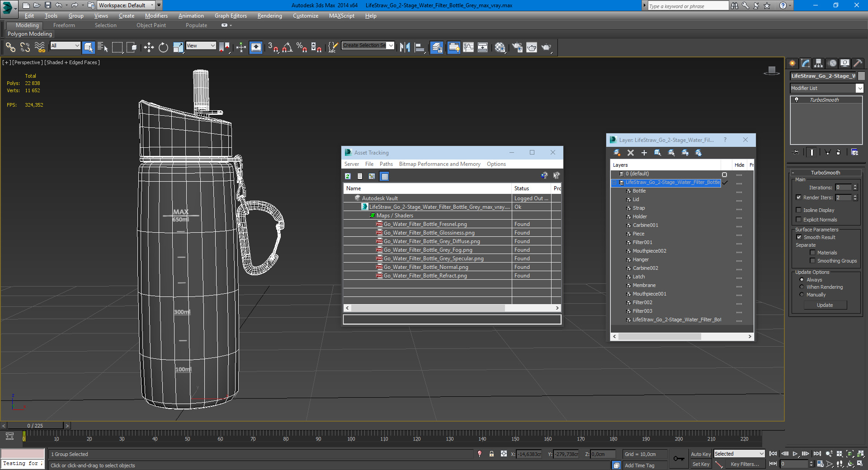Click the Bind to Space Warp icon
The width and height of the screenshot is (868, 470).
[x=40, y=47]
